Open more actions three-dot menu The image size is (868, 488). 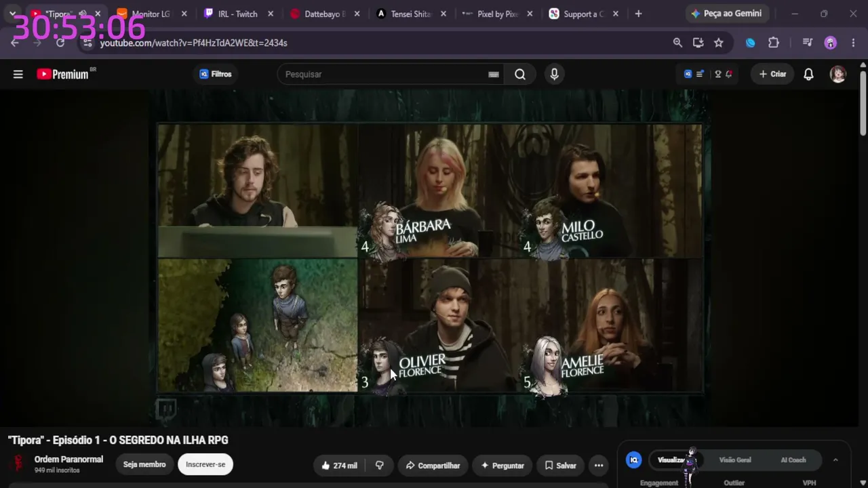point(599,466)
